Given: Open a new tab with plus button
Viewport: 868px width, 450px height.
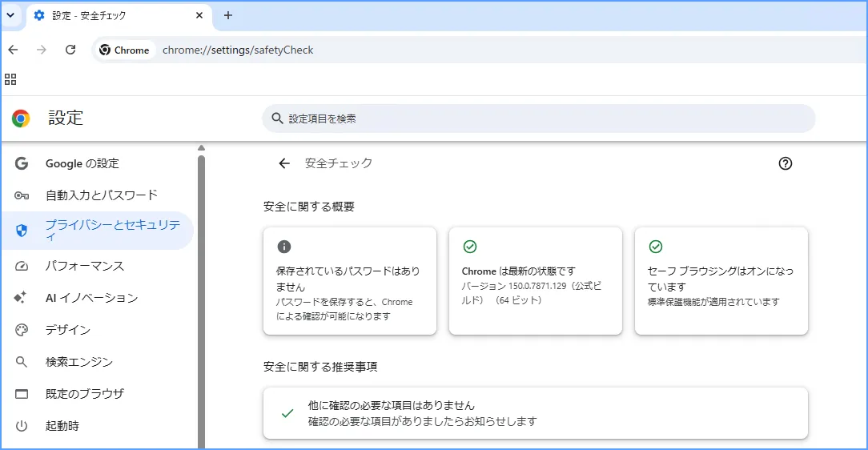Looking at the screenshot, I should point(227,15).
